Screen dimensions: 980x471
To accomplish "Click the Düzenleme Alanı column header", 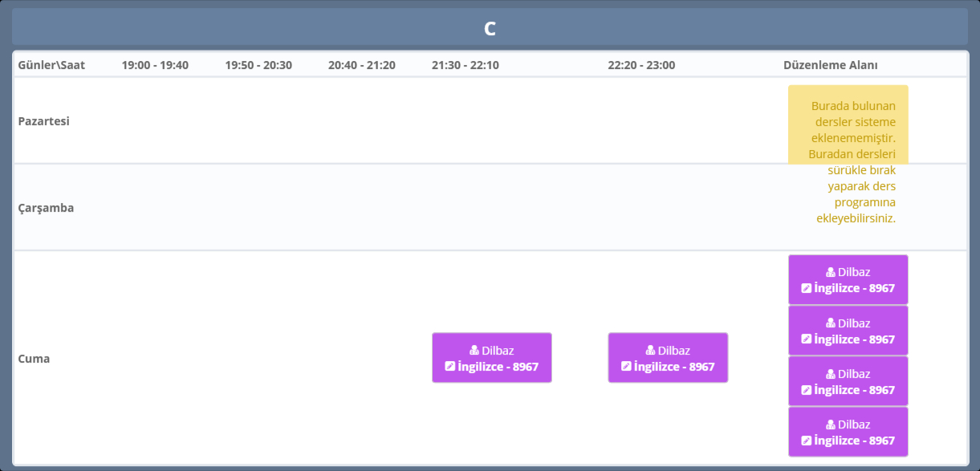I will (x=830, y=65).
